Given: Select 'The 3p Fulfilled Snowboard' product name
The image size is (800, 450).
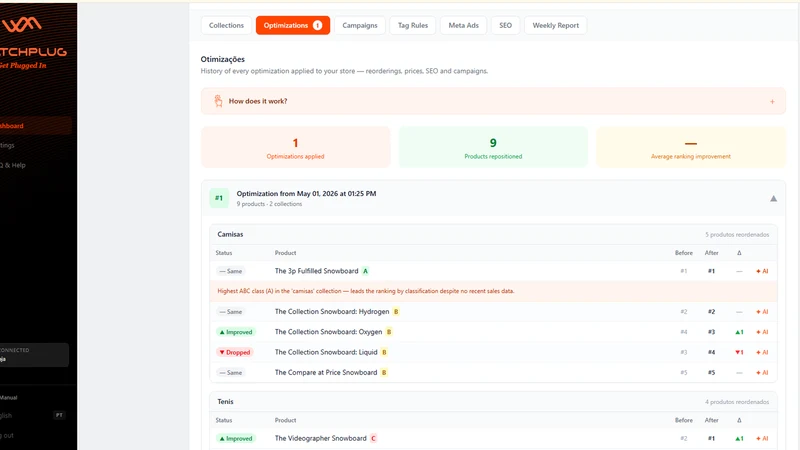Looking at the screenshot, I should point(316,271).
